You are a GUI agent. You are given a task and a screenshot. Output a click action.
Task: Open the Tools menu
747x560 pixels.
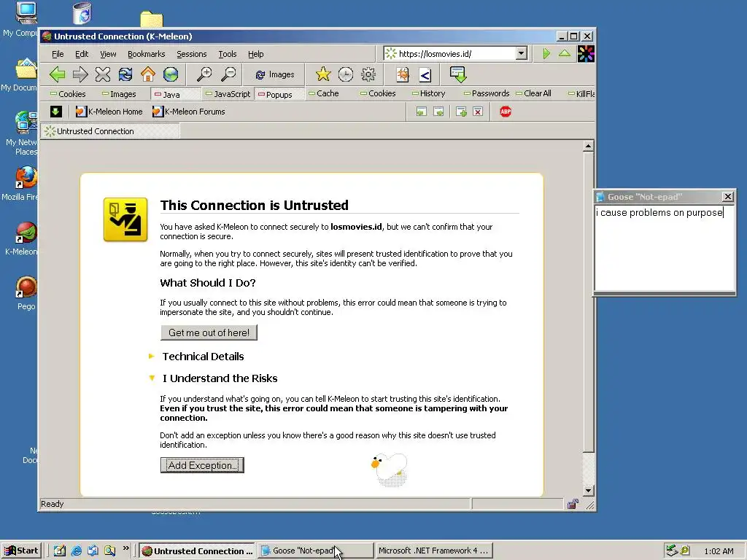tap(228, 54)
